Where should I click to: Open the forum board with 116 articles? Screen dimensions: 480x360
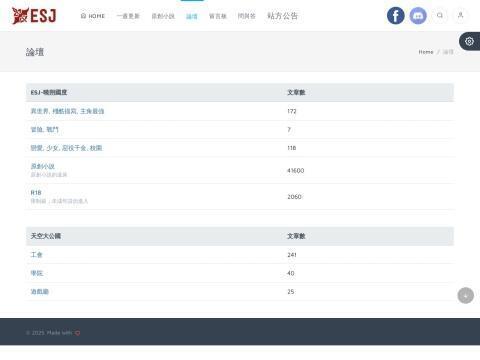66,148
